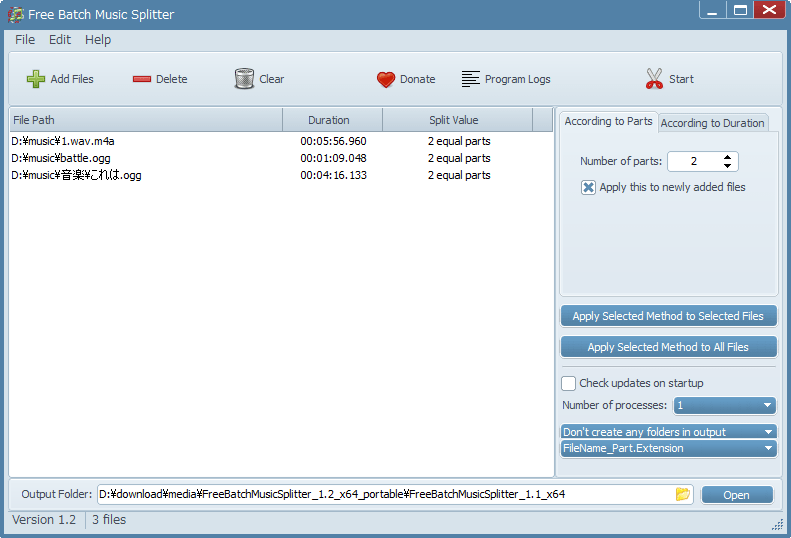Click the red heart Donate icon

coord(386,79)
